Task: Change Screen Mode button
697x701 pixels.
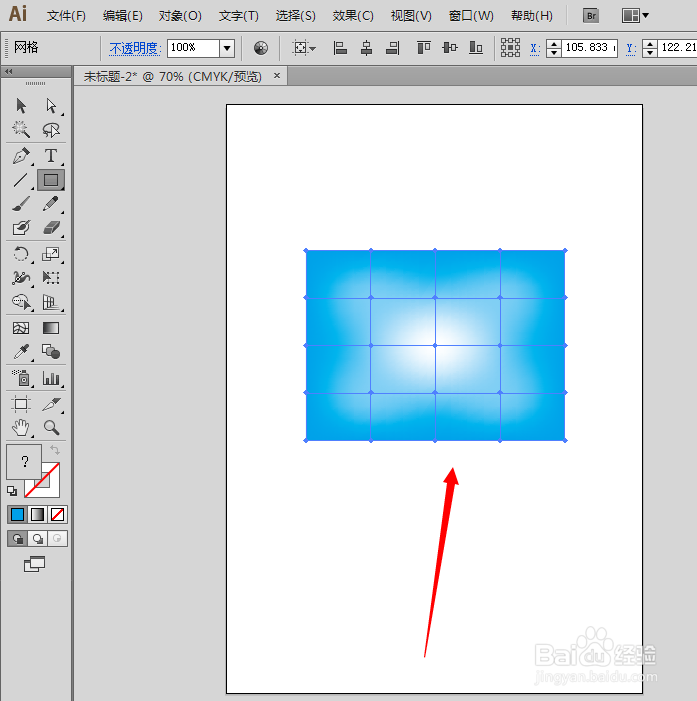Action: click(x=34, y=564)
